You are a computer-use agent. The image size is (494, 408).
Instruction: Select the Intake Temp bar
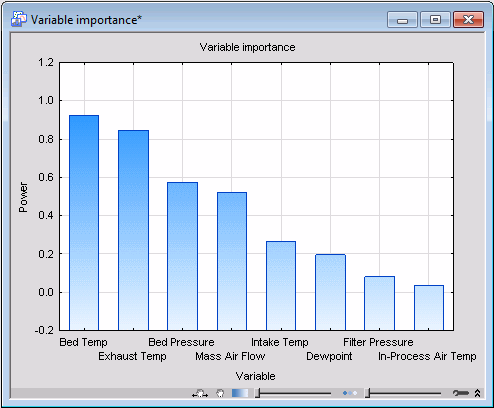tap(281, 286)
